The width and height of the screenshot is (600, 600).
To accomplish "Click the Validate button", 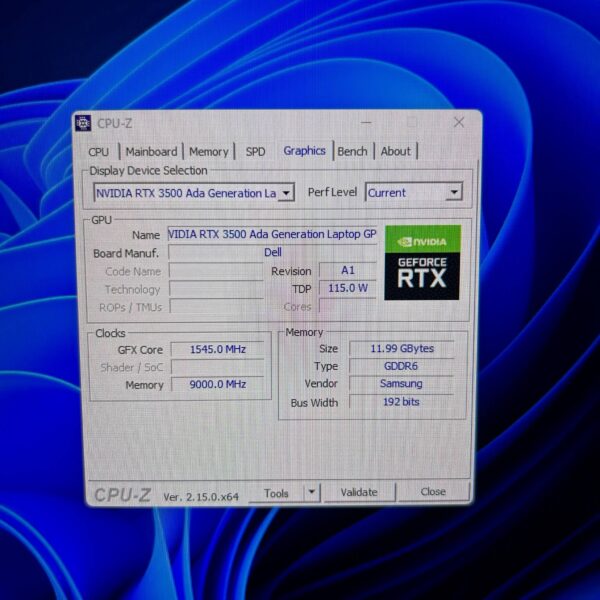I will (359, 492).
